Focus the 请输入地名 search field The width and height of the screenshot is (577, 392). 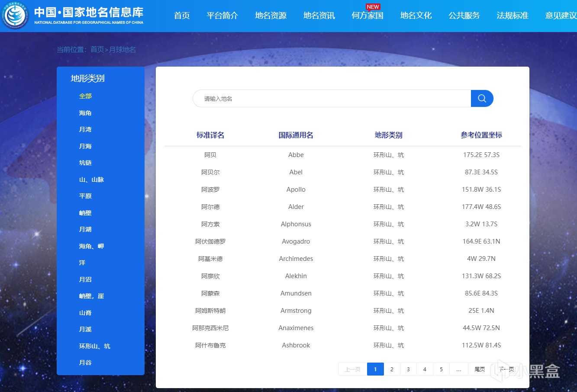[332, 99]
